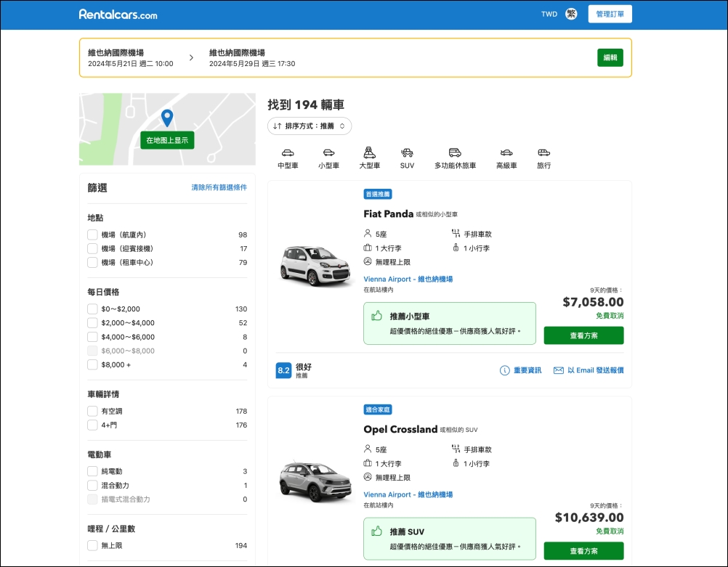728x567 pixels.
Task: Click Fiat Panda gearbox icon
Action: click(x=456, y=233)
